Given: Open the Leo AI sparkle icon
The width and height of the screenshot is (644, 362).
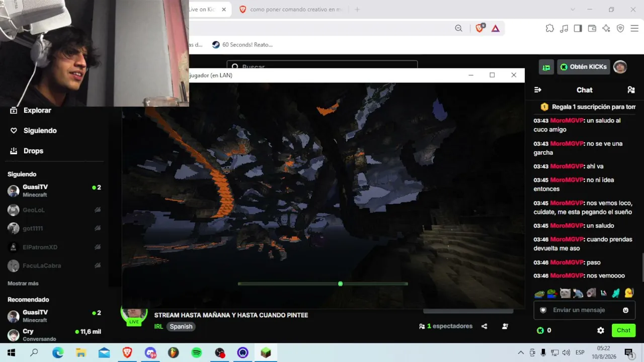Looking at the screenshot, I should coord(606,28).
